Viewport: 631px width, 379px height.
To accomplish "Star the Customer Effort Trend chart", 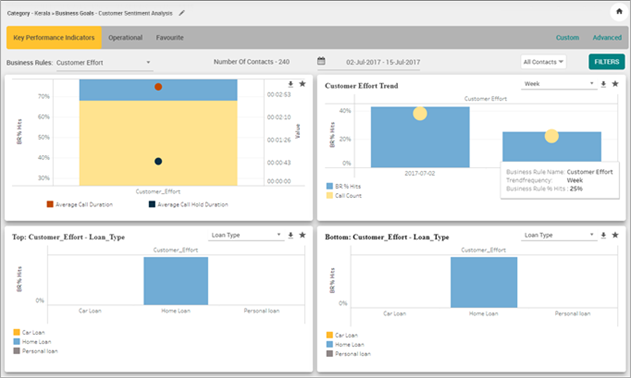I will click(x=615, y=84).
